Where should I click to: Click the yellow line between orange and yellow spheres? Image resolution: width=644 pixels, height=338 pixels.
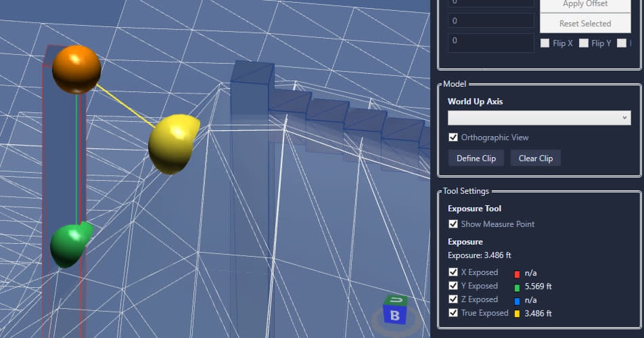pyautogui.click(x=125, y=106)
